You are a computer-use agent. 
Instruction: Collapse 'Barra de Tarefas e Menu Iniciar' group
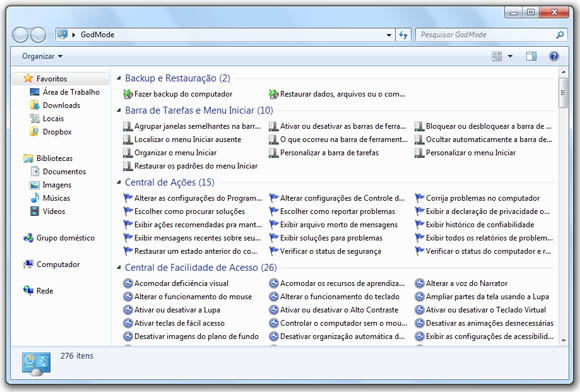pyautogui.click(x=119, y=111)
